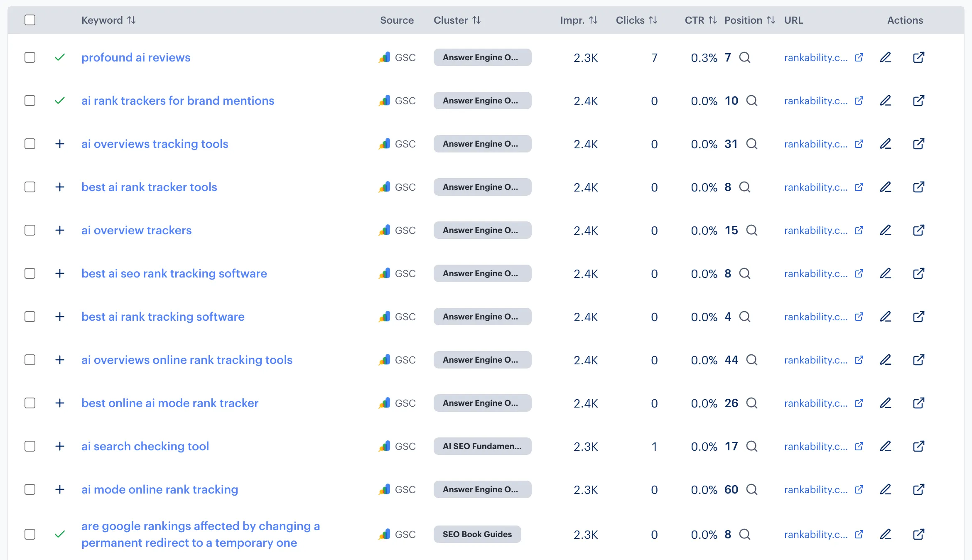Click the position magnifier in the ai overview trackers row
Image resolution: width=972 pixels, height=560 pixels.
point(752,230)
